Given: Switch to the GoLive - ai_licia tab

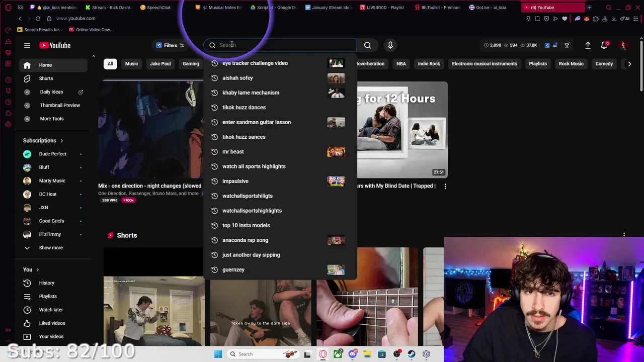Looking at the screenshot, I should 488,8.
